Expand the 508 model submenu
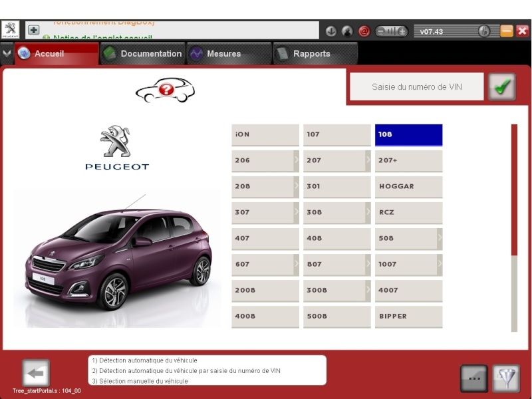532x399 pixels. (440, 238)
